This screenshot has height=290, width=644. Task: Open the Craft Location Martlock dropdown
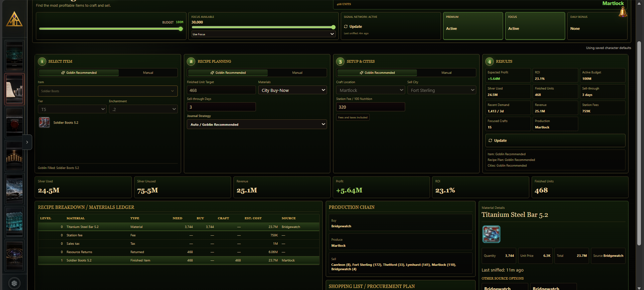370,90
